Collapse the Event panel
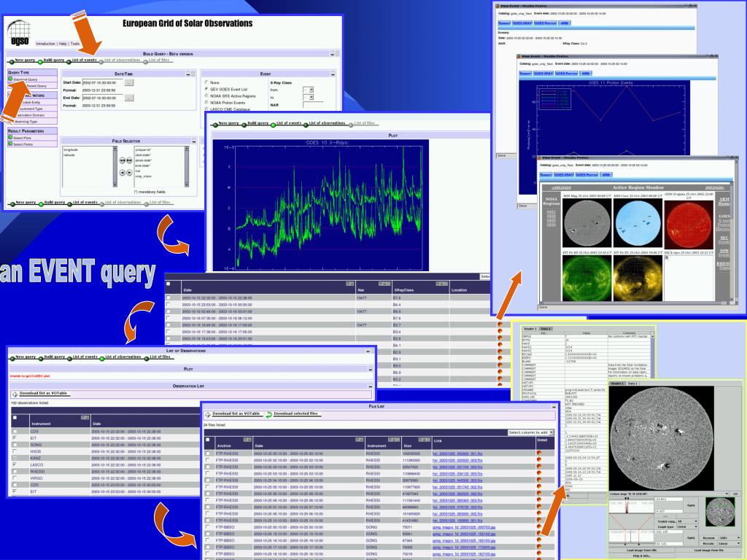The height and width of the screenshot is (560, 747). click(333, 74)
